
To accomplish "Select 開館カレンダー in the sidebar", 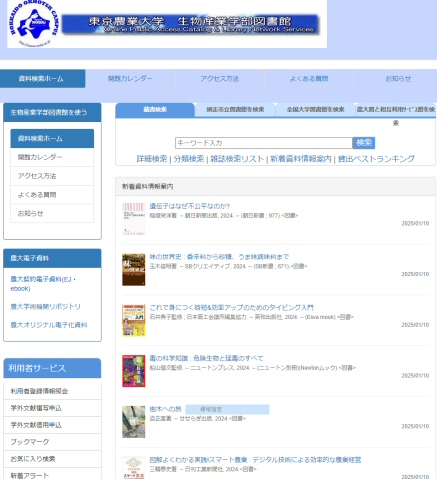I will pyautogui.click(x=52, y=157).
